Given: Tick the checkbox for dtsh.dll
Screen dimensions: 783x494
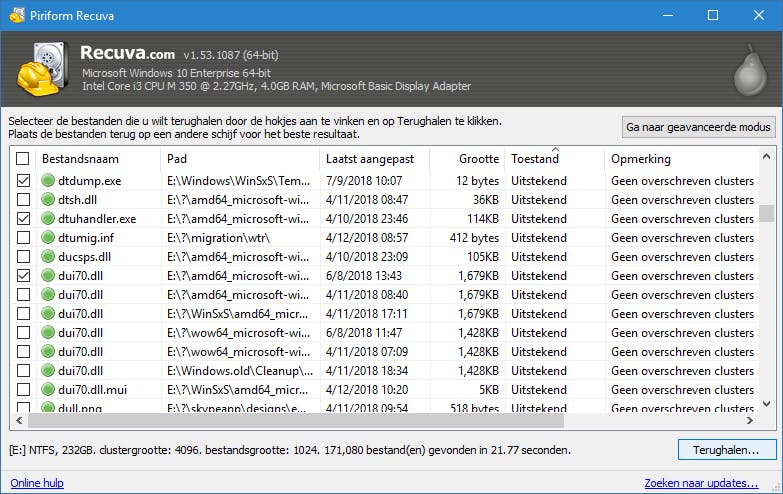Looking at the screenshot, I should pyautogui.click(x=23, y=200).
